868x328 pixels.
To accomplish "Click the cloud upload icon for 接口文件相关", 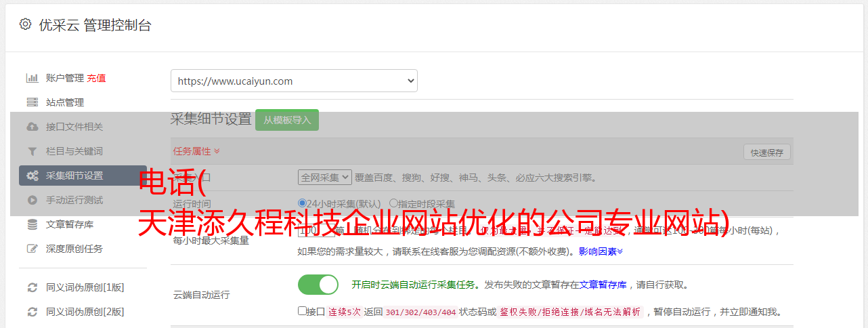I will click(x=32, y=127).
